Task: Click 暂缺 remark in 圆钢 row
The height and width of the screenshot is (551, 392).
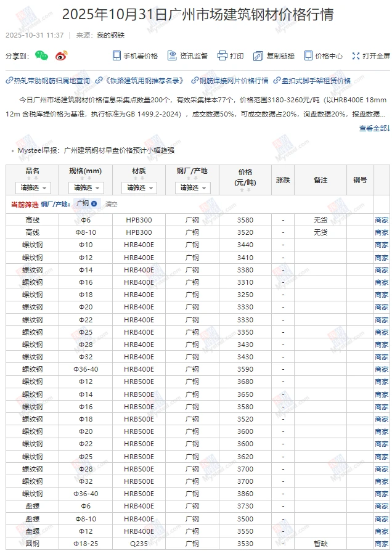Action: click(x=321, y=544)
